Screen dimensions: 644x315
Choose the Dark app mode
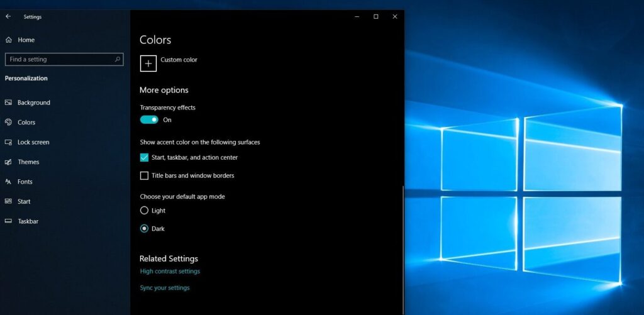tap(144, 228)
